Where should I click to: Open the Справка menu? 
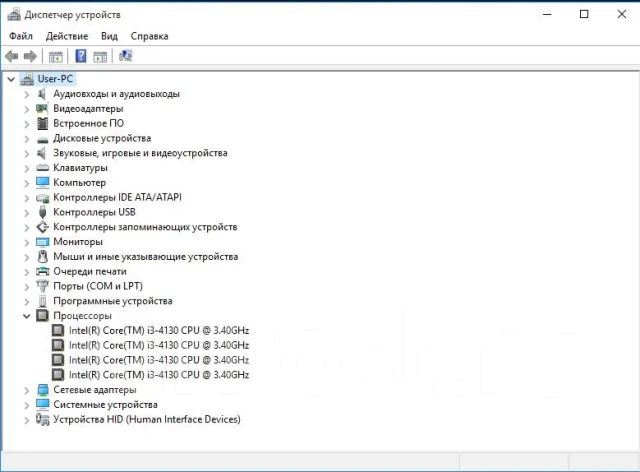(149, 36)
